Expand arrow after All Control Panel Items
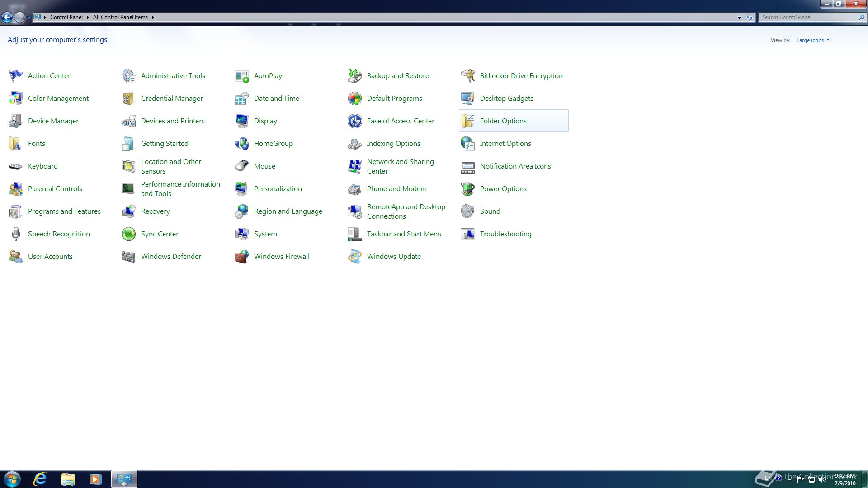 click(153, 17)
